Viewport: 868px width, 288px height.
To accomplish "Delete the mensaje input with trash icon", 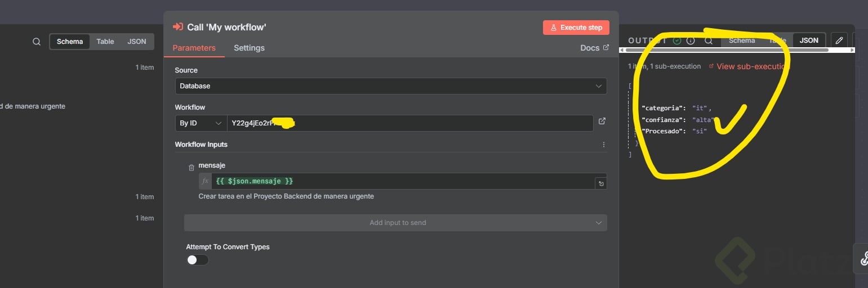I will [192, 167].
